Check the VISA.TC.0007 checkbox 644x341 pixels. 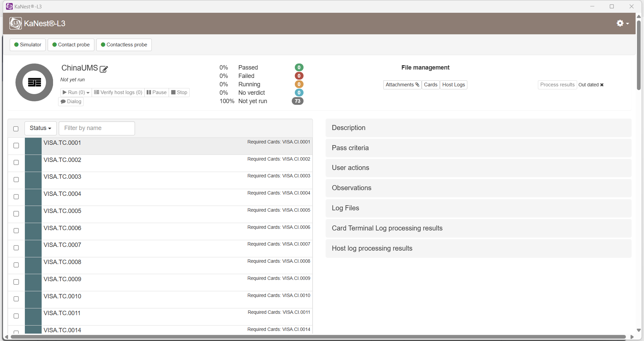16,248
